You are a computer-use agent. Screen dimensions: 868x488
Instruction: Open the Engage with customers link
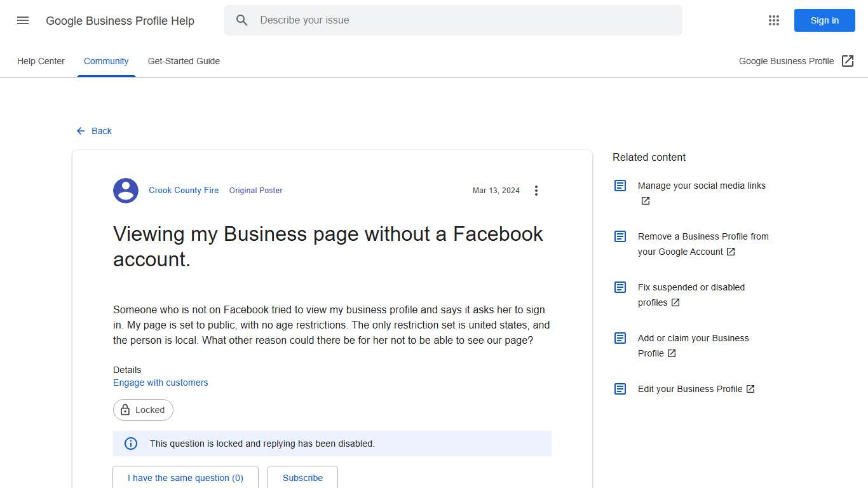coord(160,382)
